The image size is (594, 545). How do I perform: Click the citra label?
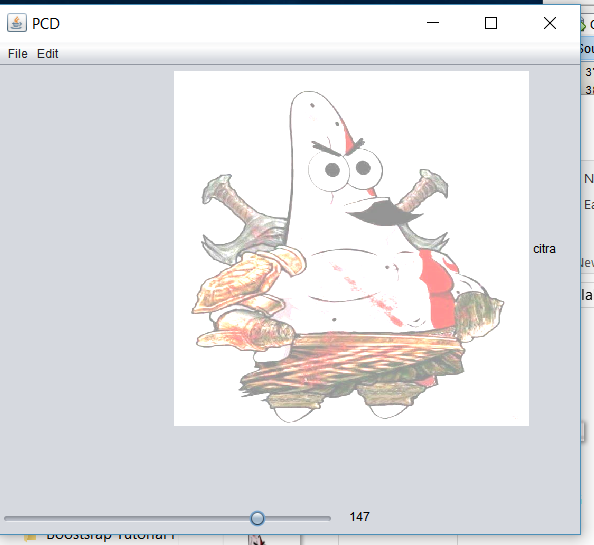coord(544,249)
